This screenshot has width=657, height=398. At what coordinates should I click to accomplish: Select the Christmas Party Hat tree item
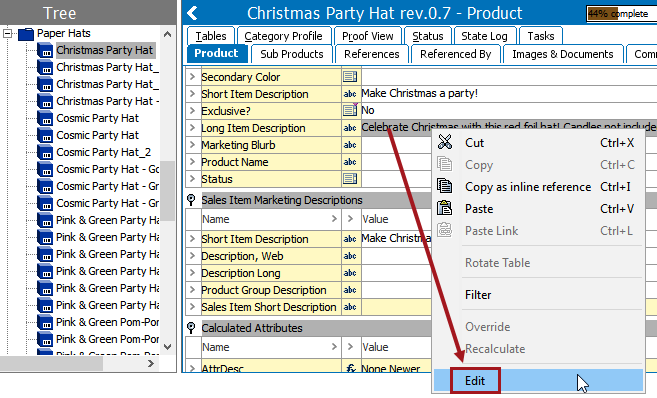105,50
